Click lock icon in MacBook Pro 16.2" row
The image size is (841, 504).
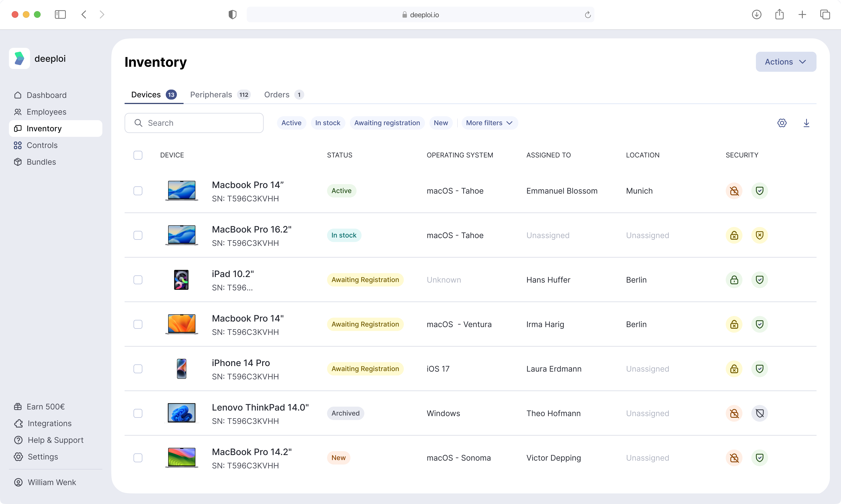click(734, 235)
